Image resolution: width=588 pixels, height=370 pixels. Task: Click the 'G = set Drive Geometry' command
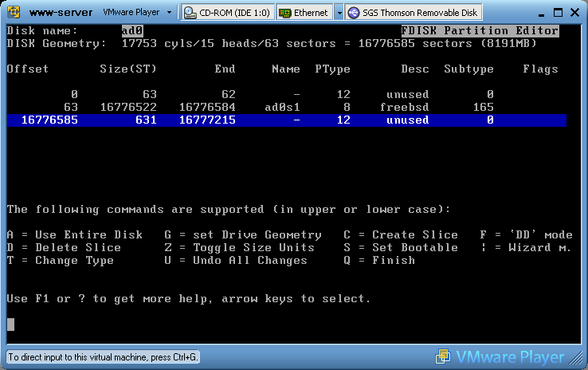tap(243, 235)
